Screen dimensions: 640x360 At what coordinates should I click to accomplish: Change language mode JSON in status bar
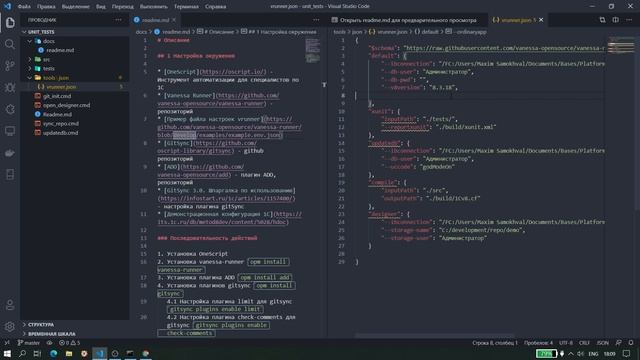coord(602,343)
